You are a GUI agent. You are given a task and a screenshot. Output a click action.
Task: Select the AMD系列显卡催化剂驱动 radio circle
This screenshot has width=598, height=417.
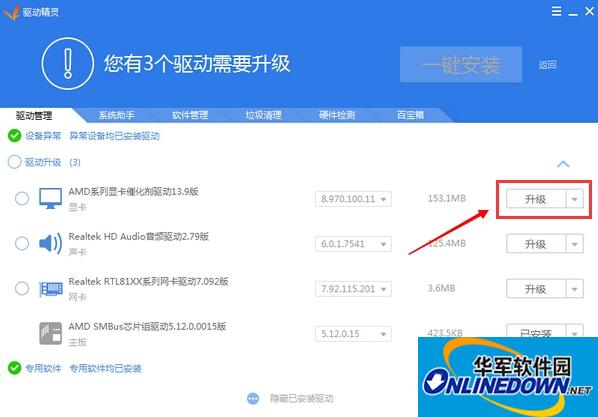click(22, 198)
